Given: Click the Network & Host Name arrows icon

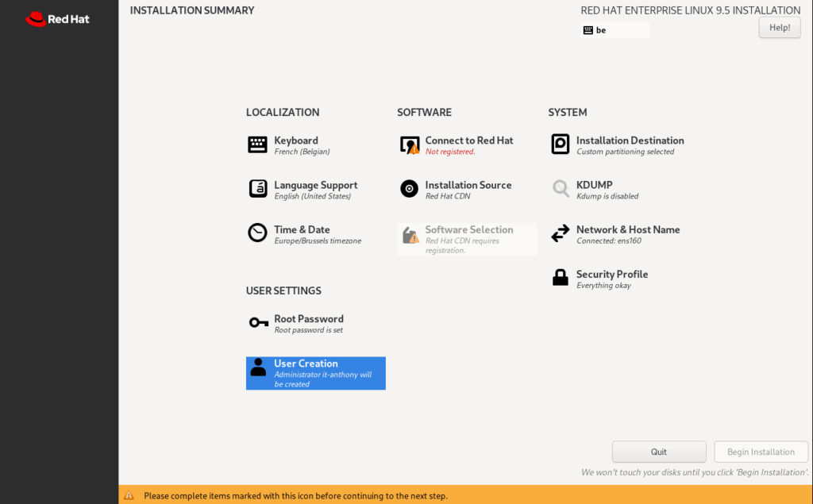Looking at the screenshot, I should click(x=561, y=233).
